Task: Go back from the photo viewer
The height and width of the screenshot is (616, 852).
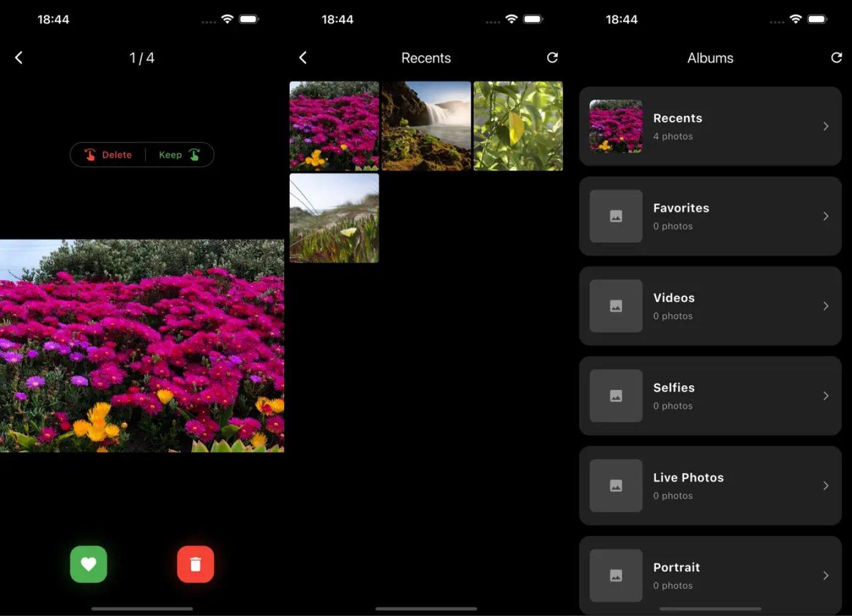Action: coord(19,58)
